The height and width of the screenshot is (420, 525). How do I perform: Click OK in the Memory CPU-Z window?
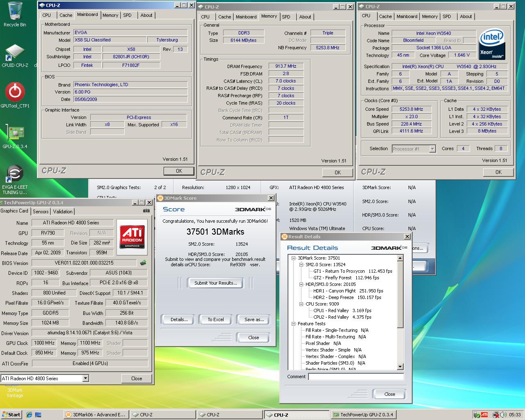338,173
